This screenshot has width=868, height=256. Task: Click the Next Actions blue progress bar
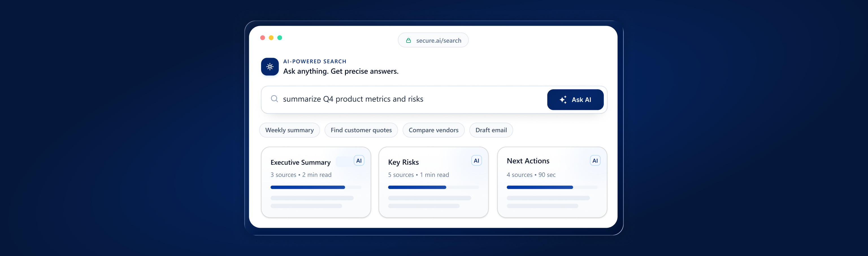[x=539, y=187]
